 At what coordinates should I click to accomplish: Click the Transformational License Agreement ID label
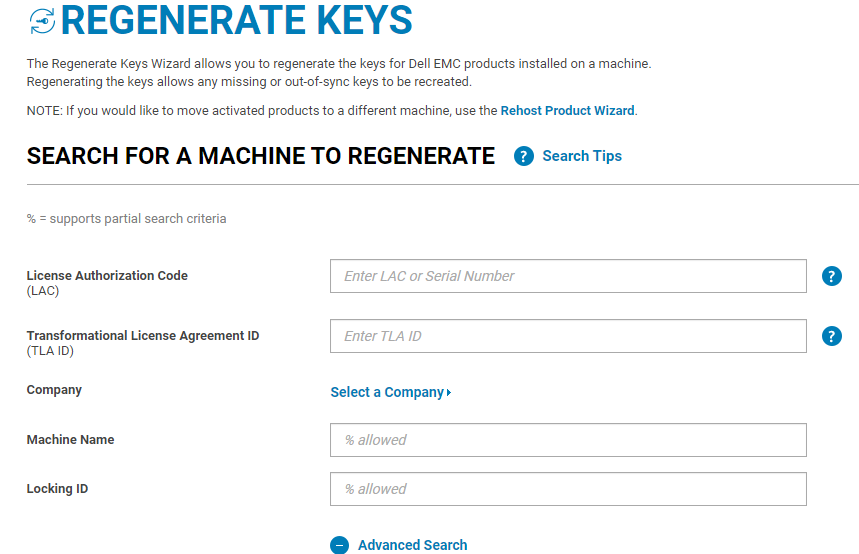142,336
